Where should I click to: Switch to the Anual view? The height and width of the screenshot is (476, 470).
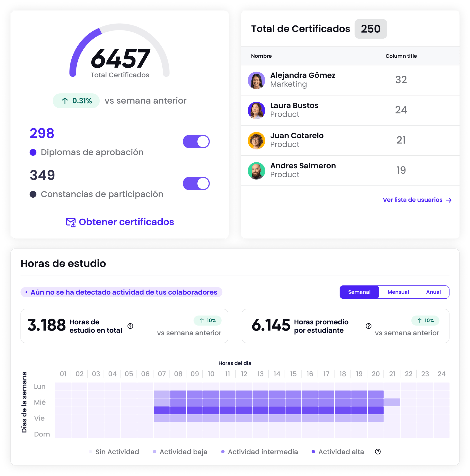pyautogui.click(x=433, y=292)
